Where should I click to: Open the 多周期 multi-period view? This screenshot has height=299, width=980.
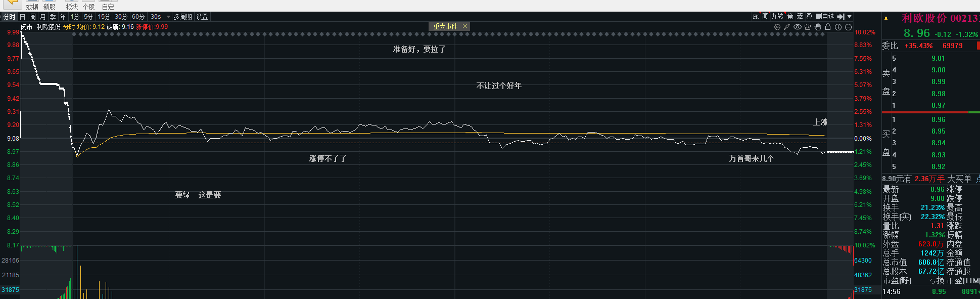pos(182,17)
